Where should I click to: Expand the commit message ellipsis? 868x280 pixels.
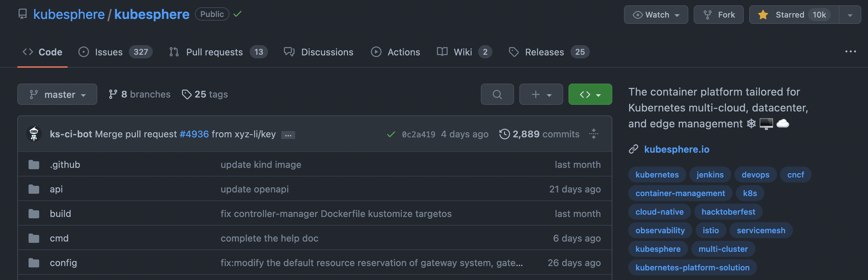(x=288, y=135)
